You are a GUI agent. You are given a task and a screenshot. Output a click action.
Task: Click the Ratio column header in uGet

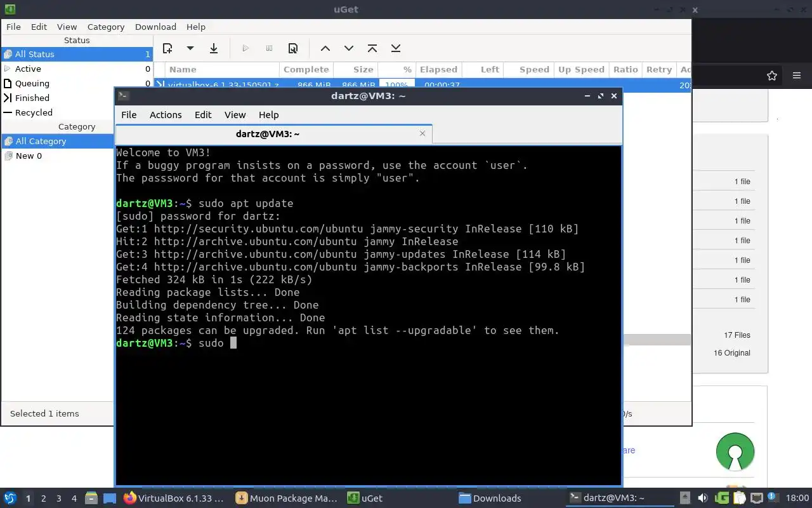(x=625, y=69)
